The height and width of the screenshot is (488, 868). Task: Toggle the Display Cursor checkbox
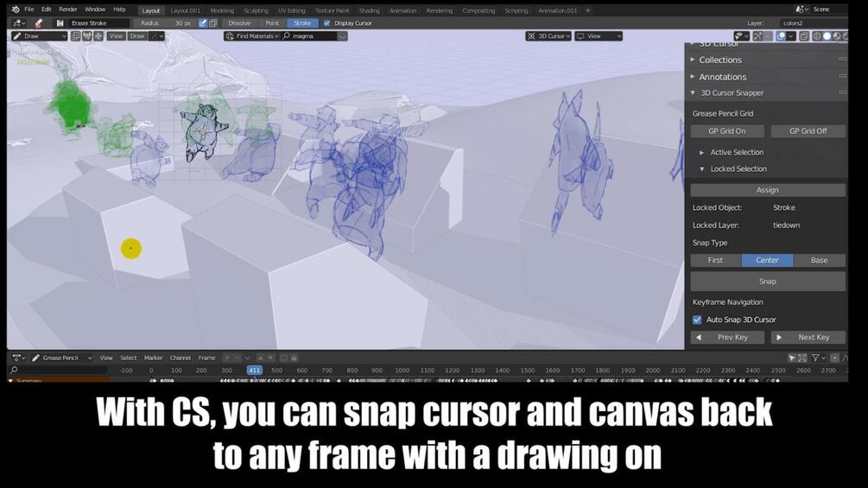(x=326, y=23)
